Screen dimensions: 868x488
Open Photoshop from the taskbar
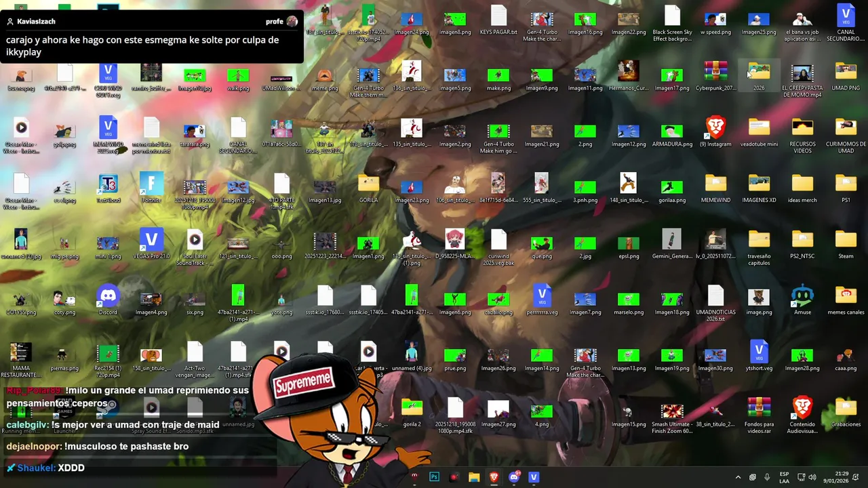click(x=434, y=477)
